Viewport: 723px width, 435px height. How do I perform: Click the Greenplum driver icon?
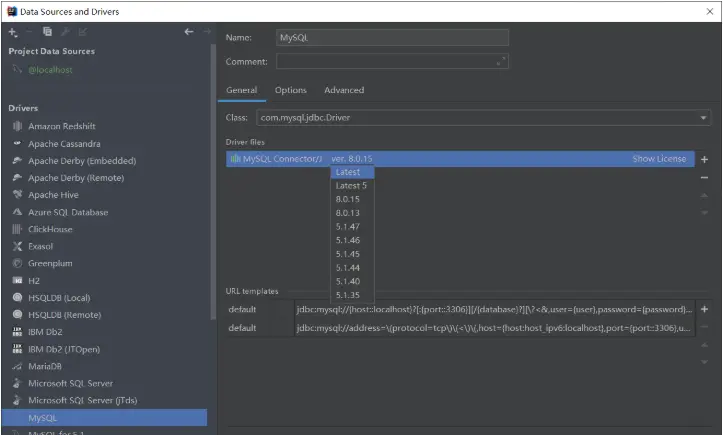pos(17,263)
